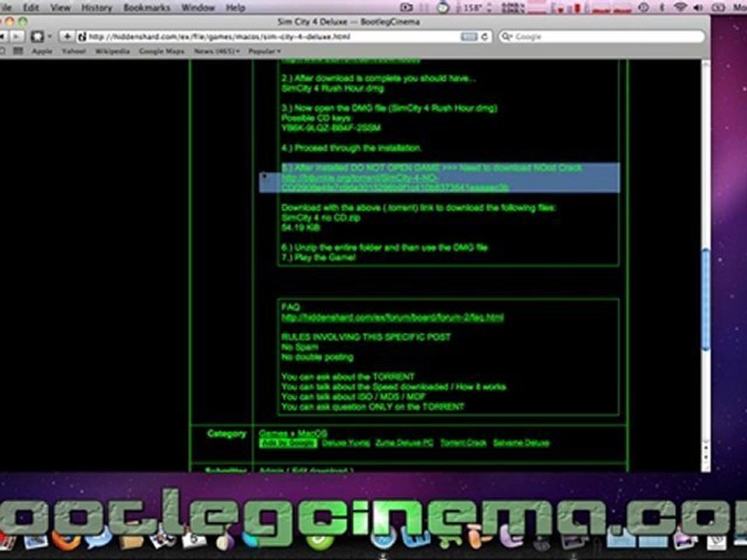747x560 pixels.
Task: Click the scrollbar up arrow
Action: tap(706, 448)
